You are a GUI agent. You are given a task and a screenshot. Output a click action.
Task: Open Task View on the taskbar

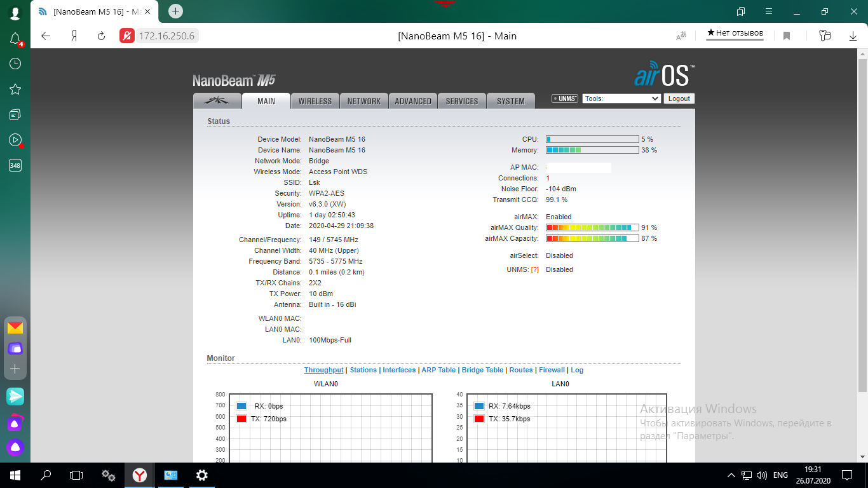pos(76,475)
